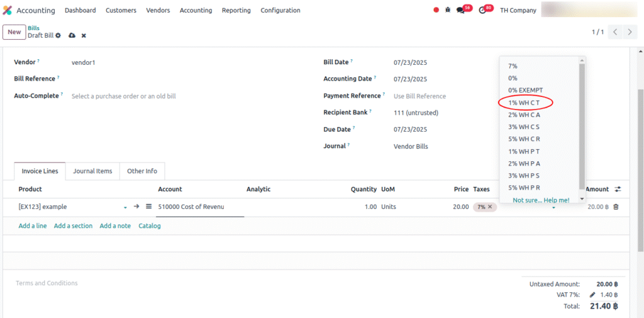
Task: Open the Customers menu
Action: coord(121,10)
